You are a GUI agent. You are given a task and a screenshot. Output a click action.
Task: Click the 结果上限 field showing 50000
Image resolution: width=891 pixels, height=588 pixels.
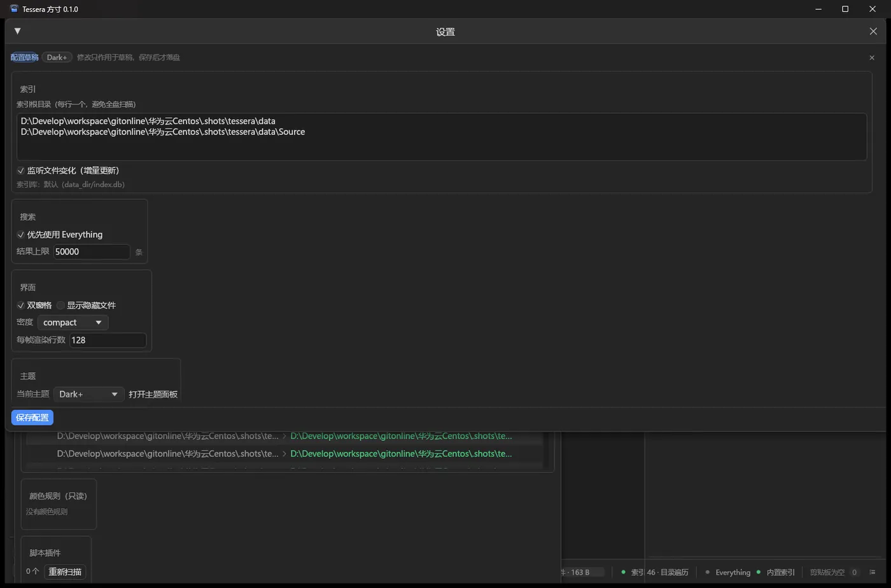[x=92, y=252]
